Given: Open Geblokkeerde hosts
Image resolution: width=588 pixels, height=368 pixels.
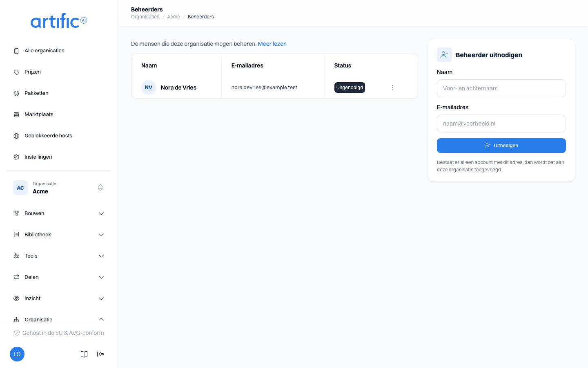Looking at the screenshot, I should click(x=59, y=136).
